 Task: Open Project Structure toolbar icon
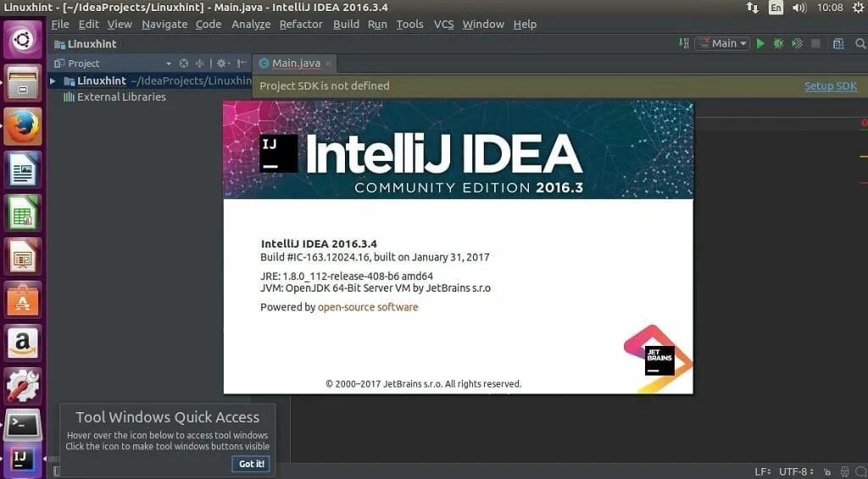click(x=838, y=43)
